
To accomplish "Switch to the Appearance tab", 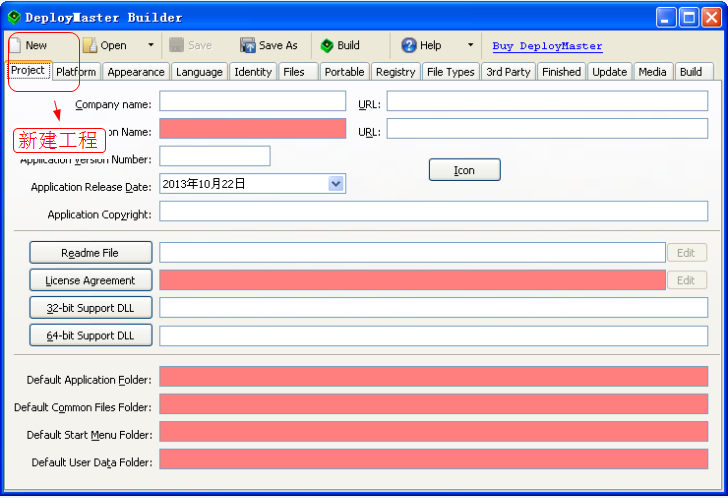I will click(x=136, y=72).
